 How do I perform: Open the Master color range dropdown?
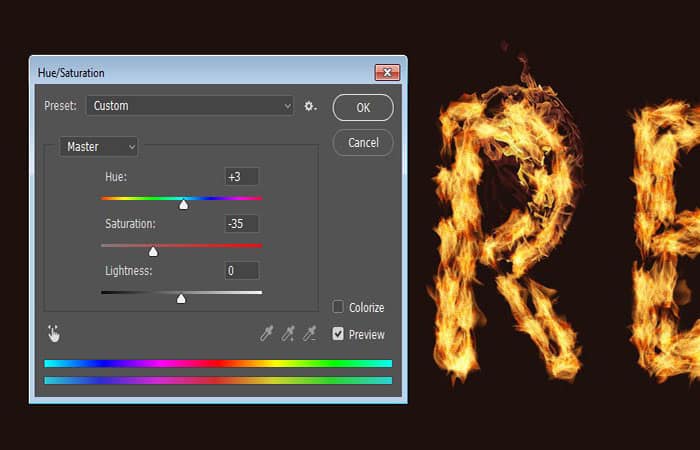99,146
